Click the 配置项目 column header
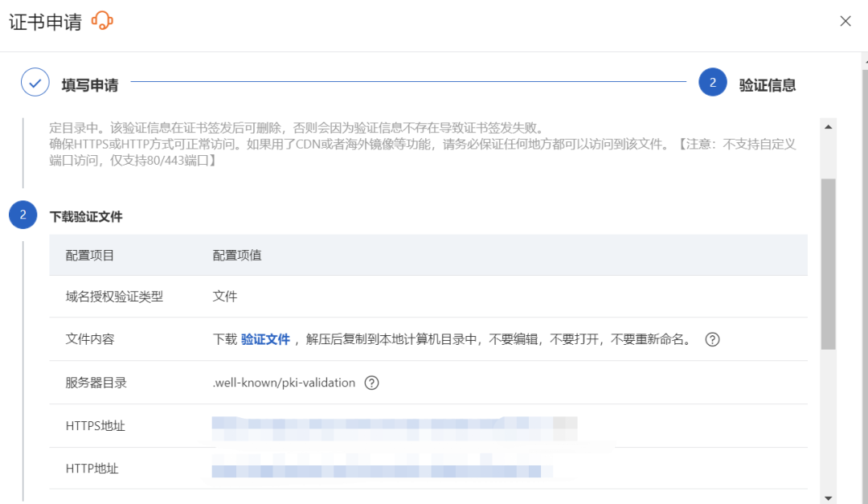This screenshot has width=868, height=504. pos(90,256)
